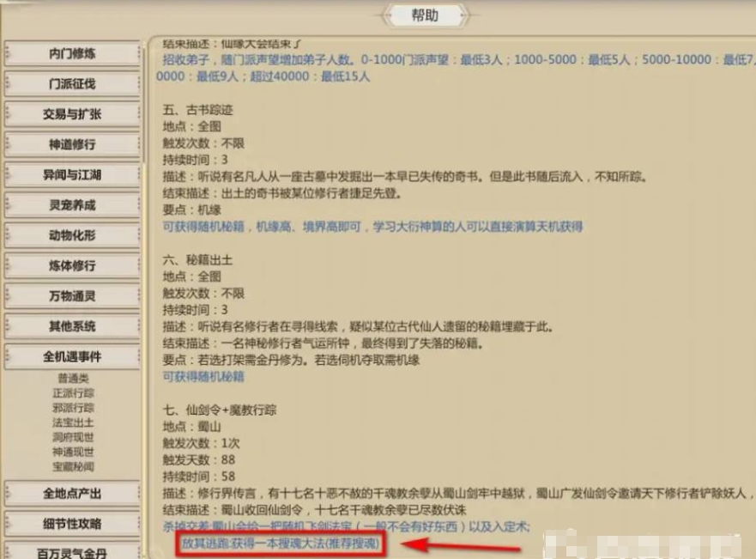Click blue note starting 可获得随机秘籍，机缘高

tap(372, 227)
